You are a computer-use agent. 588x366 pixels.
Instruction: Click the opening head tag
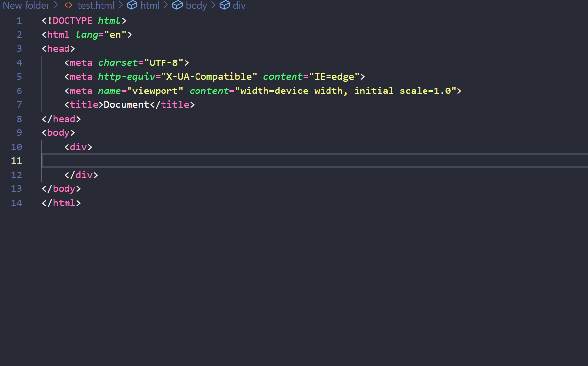point(59,49)
